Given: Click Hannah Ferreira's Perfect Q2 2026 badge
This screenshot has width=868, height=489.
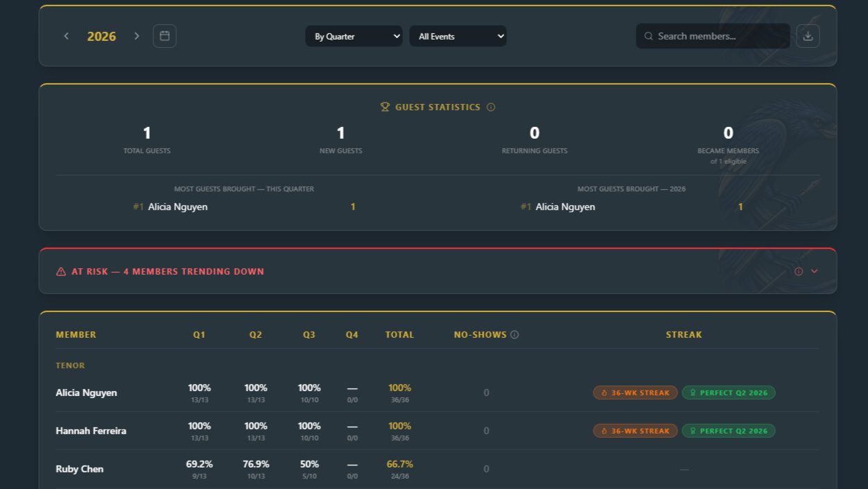Looking at the screenshot, I should 729,431.
